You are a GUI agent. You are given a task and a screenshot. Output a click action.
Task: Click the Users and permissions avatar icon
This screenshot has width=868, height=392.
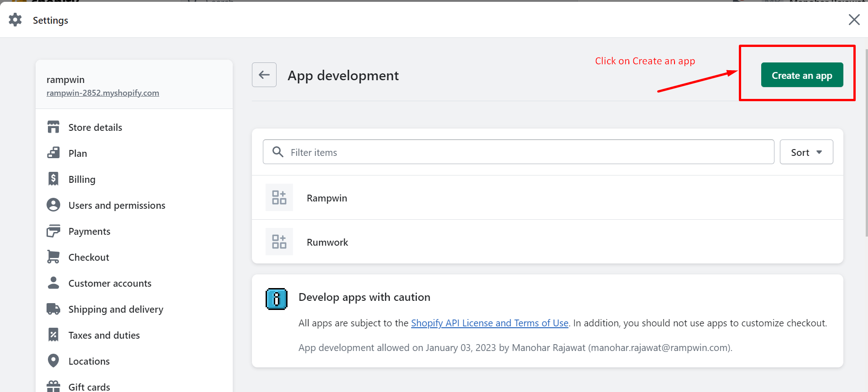pyautogui.click(x=53, y=205)
